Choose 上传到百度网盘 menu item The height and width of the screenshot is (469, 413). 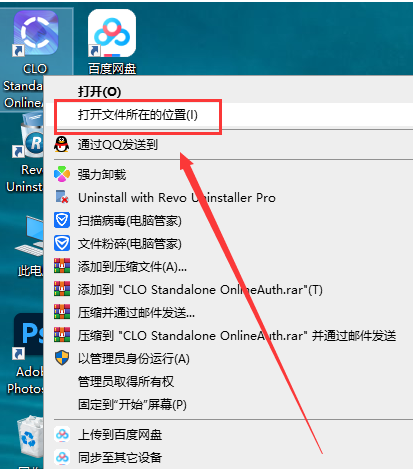click(120, 434)
